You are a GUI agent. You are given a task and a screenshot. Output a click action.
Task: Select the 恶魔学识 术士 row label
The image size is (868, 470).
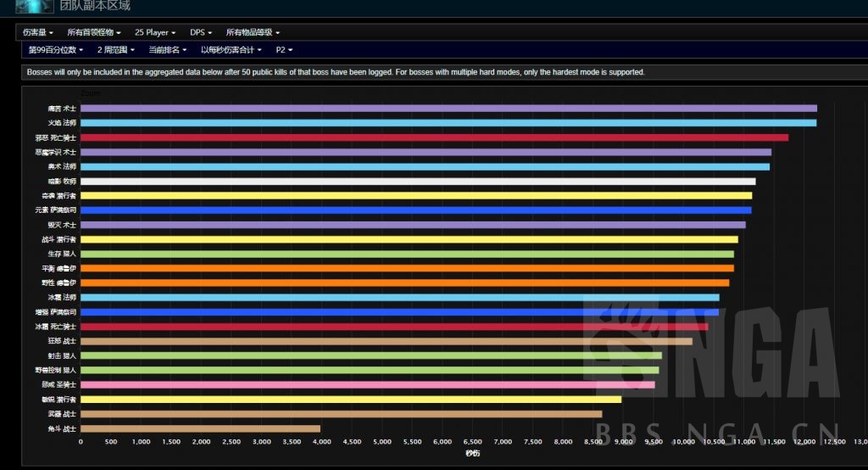click(x=56, y=152)
